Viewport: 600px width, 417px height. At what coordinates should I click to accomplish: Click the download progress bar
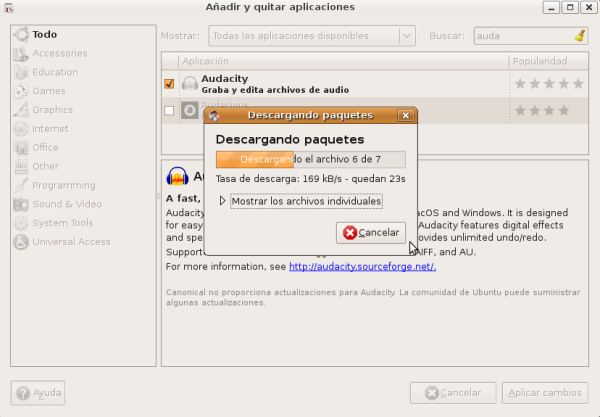coord(310,159)
